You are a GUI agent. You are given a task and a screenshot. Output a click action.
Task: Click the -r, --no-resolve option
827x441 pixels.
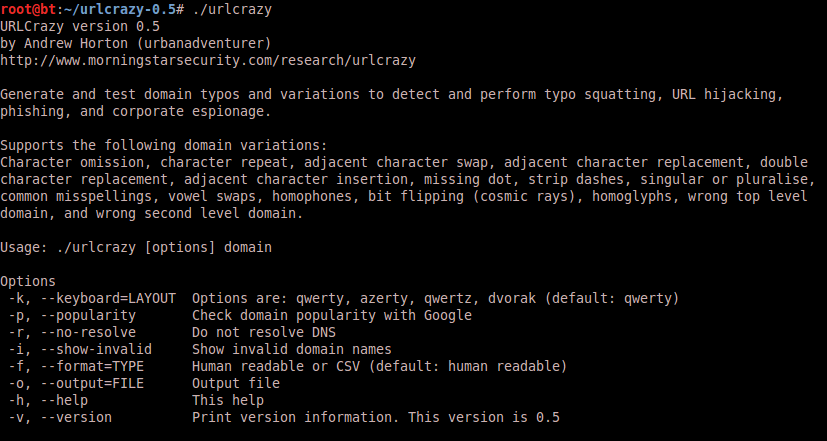tap(72, 333)
